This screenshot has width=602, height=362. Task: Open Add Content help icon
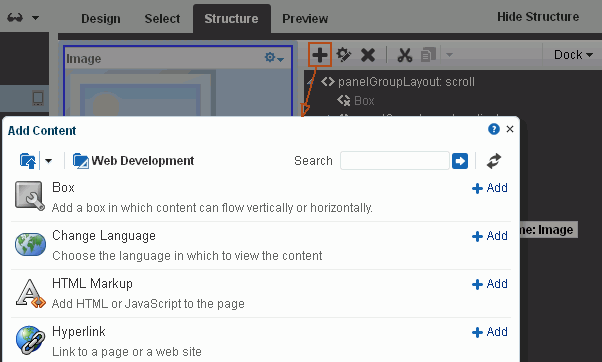tap(494, 129)
